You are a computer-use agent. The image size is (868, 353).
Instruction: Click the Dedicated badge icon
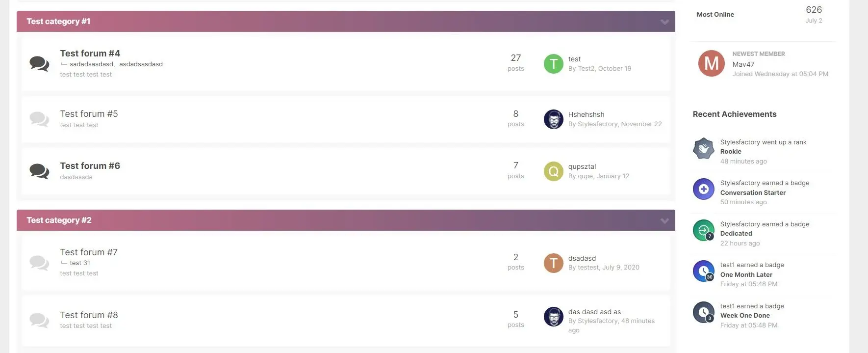704,230
